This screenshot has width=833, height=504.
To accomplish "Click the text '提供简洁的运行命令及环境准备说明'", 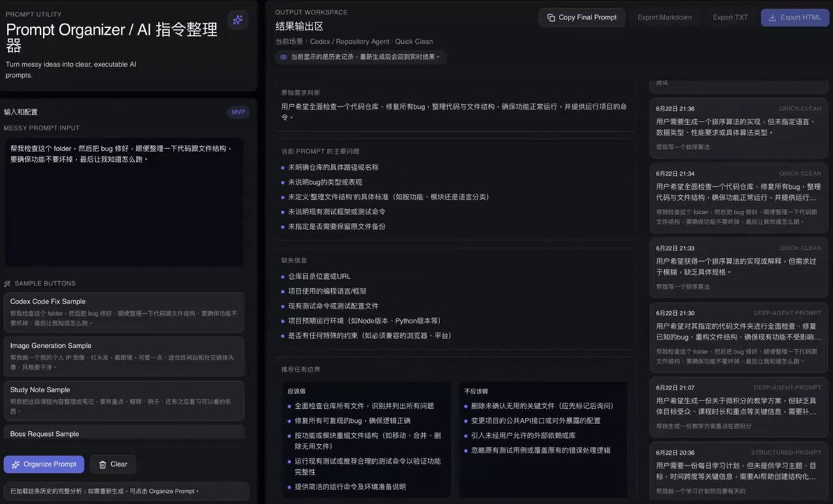I will [x=351, y=487].
